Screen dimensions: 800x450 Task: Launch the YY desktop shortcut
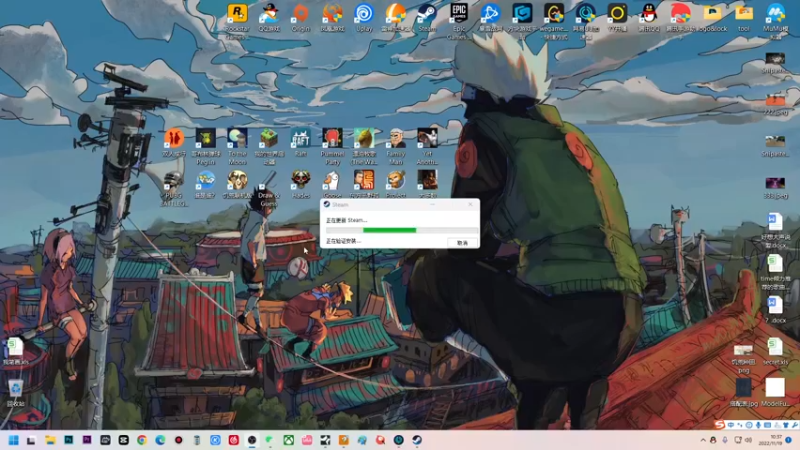pyautogui.click(x=617, y=18)
